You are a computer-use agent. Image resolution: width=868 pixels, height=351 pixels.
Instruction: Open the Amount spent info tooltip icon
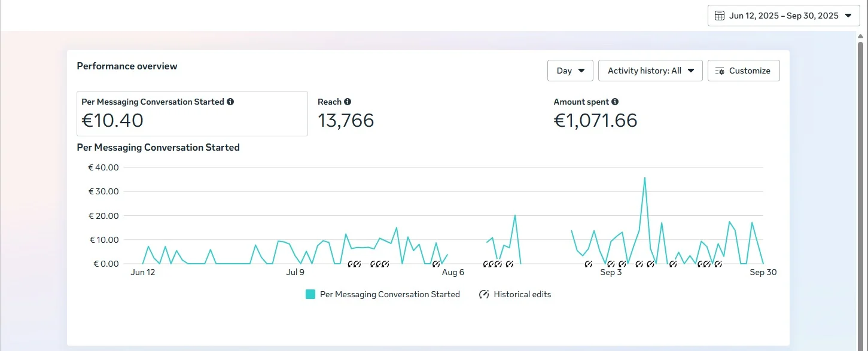tap(615, 102)
